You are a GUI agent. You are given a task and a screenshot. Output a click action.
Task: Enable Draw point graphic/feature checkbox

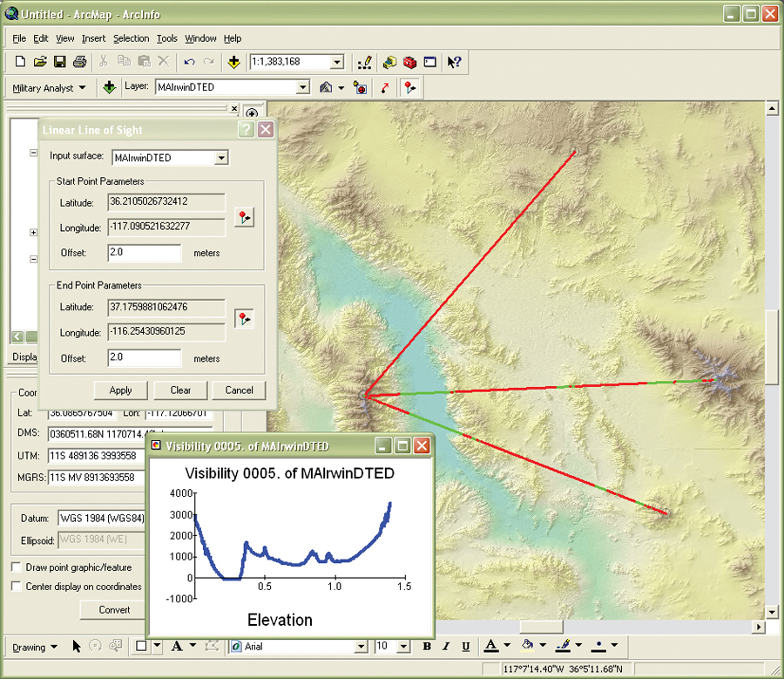coord(17,567)
